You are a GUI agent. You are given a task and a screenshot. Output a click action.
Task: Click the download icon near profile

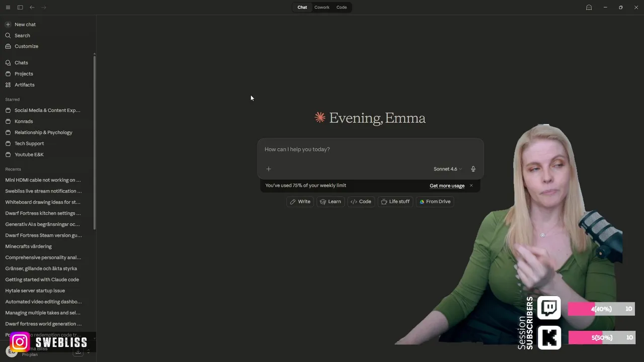click(78, 351)
